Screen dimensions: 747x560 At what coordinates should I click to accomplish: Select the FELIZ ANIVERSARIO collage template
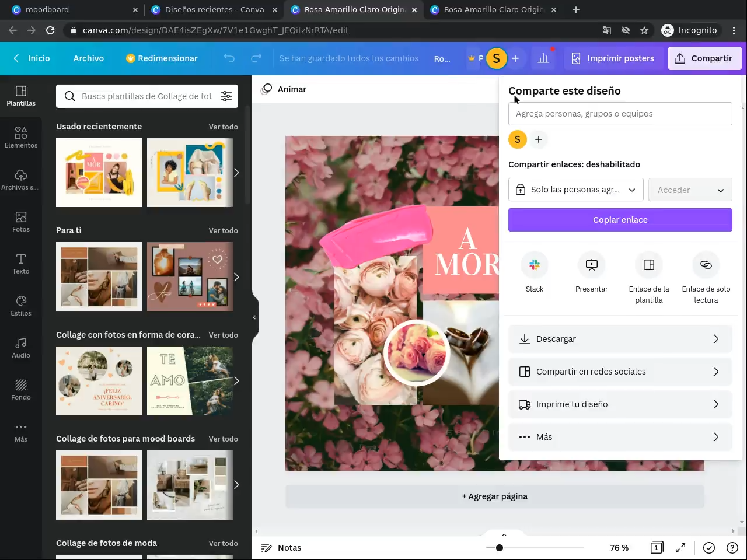[99, 381]
